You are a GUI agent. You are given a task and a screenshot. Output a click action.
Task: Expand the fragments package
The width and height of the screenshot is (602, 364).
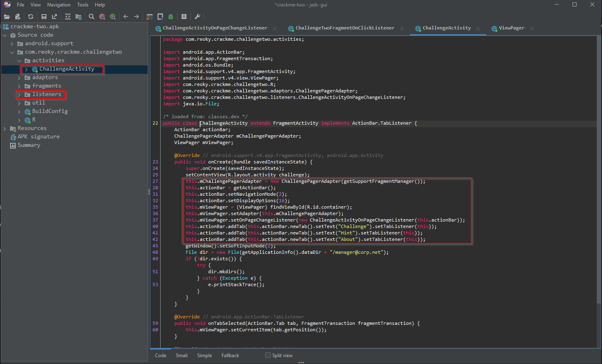point(19,86)
